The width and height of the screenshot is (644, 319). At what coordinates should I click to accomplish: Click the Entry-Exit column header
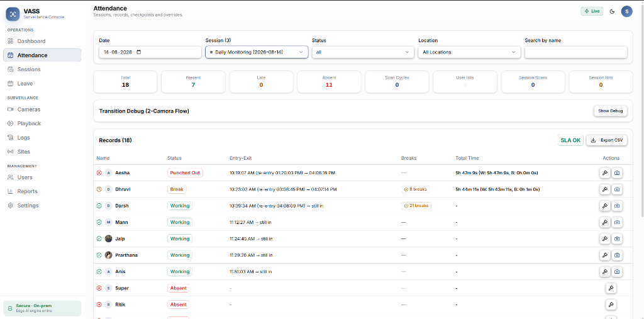(240, 158)
